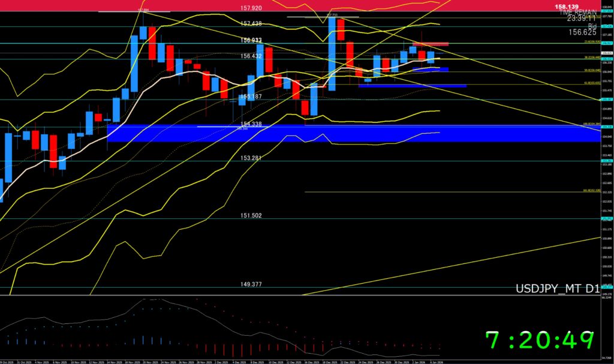Click the 6 Jan 2026 date axis label

point(437,362)
